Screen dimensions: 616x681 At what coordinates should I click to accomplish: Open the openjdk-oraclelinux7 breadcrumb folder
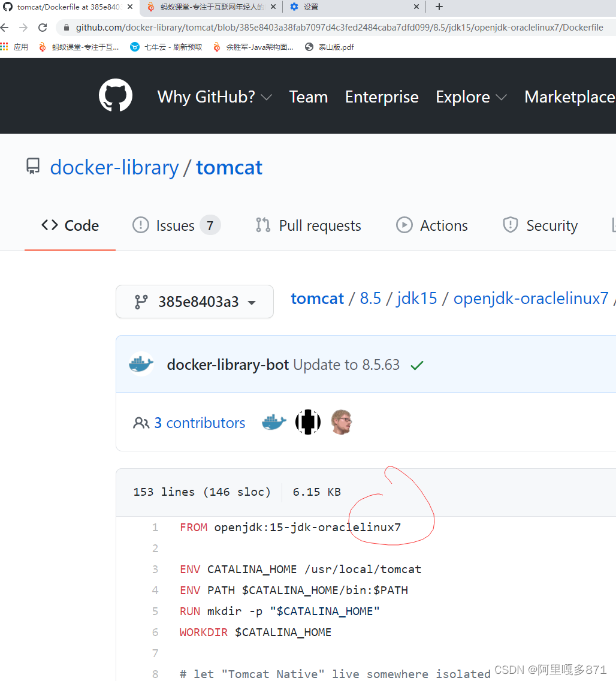pos(531,299)
